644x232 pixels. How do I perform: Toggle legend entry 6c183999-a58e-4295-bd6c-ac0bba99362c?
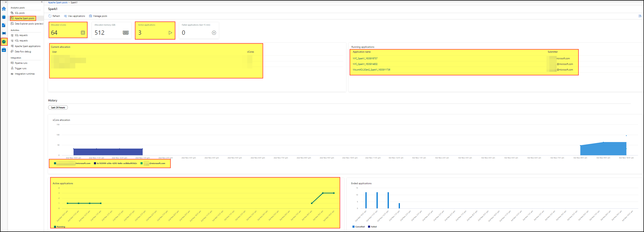(115, 164)
